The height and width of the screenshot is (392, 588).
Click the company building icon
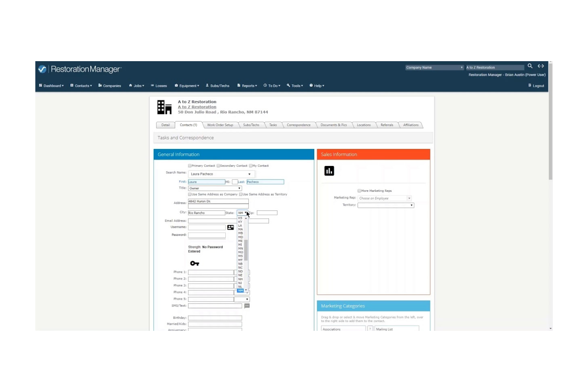pos(164,107)
